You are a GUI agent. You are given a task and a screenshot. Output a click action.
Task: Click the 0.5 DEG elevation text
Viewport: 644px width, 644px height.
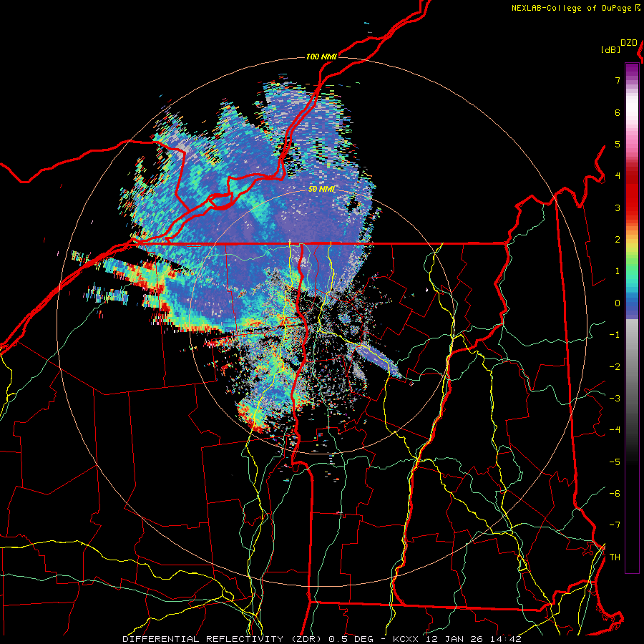(351, 639)
